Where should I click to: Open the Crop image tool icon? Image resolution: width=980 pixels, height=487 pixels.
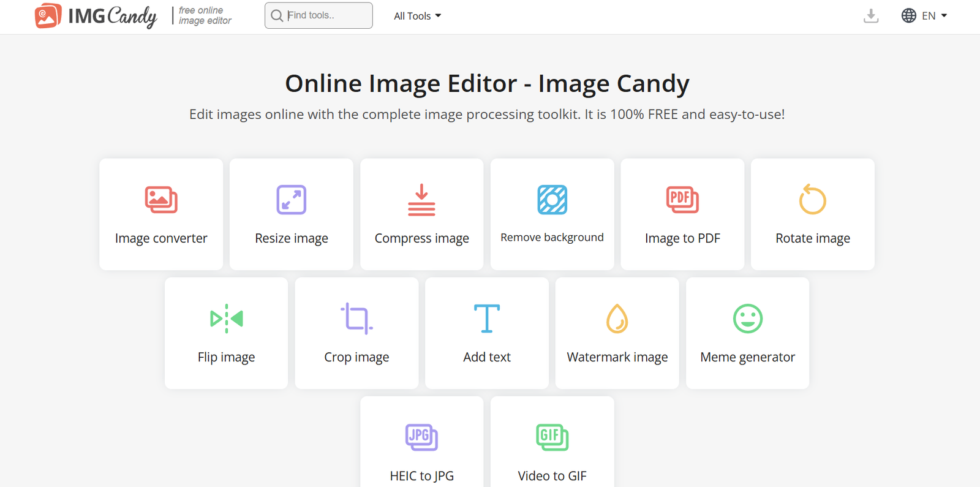356,319
